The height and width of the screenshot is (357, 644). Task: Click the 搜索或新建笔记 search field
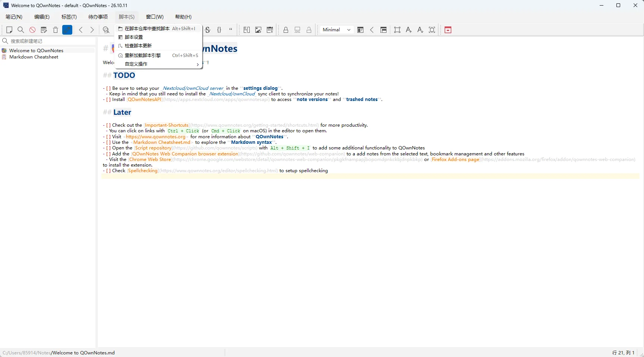pos(48,41)
